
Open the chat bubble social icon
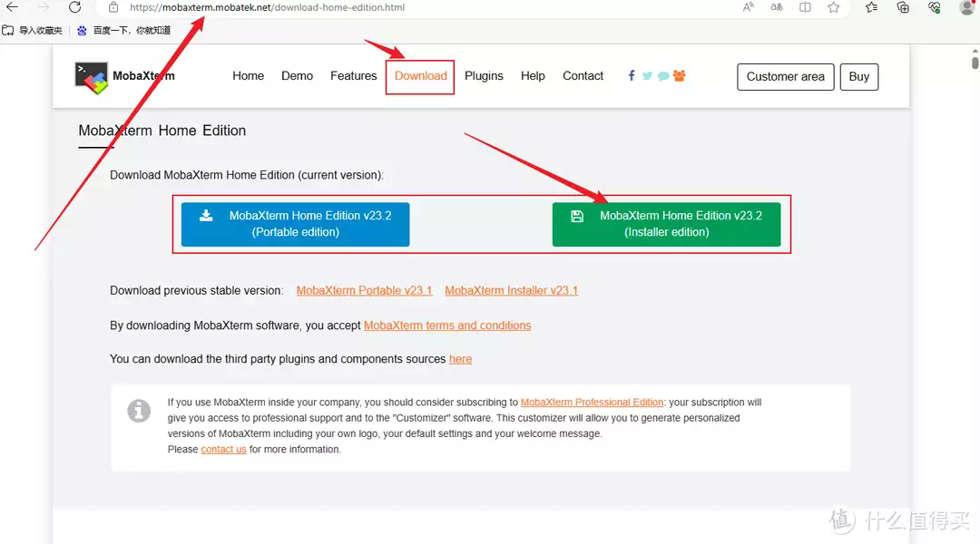(663, 76)
